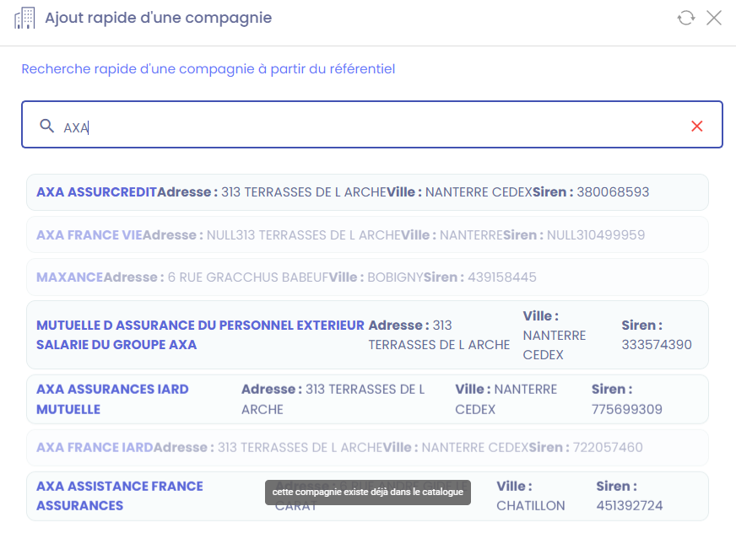Focus the search field containing AXA
The image size is (736, 560).
click(x=371, y=124)
